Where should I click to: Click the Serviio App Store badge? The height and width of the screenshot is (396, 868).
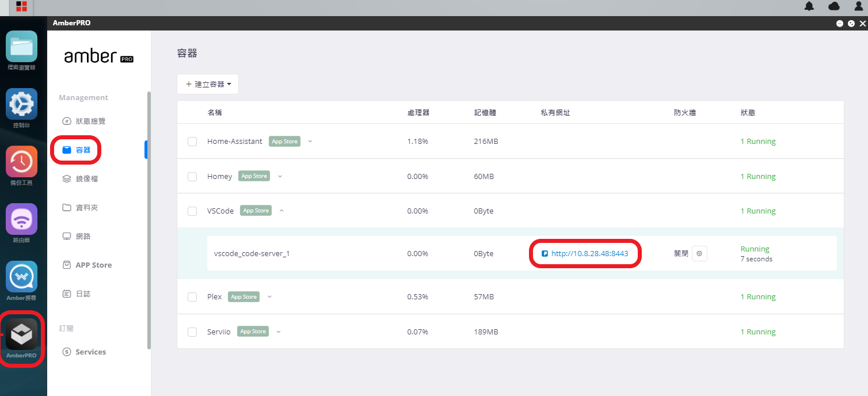(253, 332)
